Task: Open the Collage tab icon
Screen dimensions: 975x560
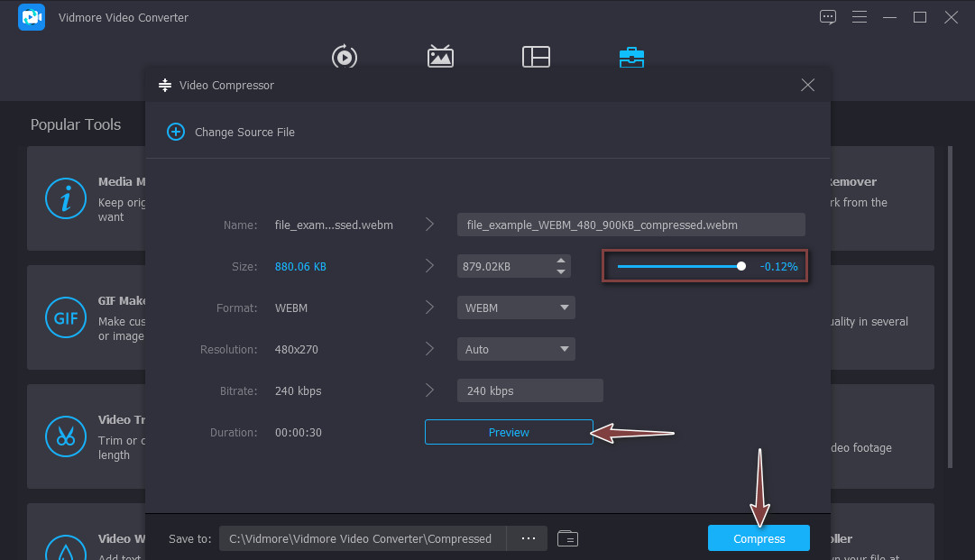Action: click(536, 57)
